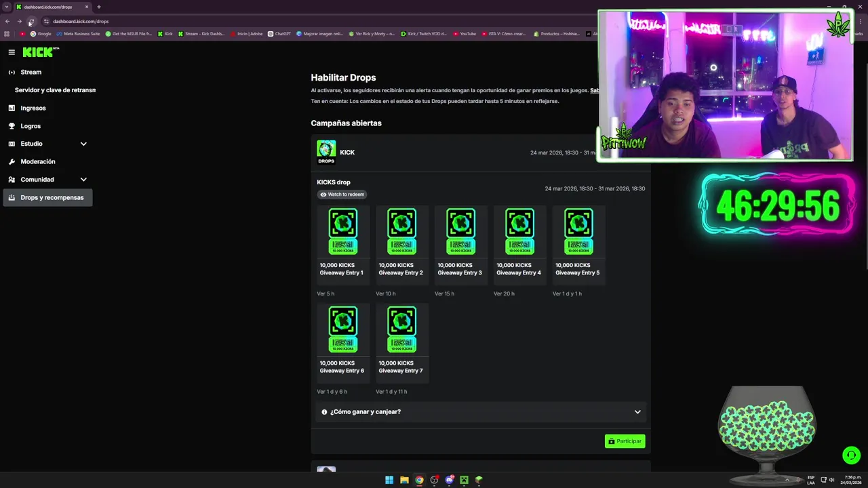The image size is (868, 488).
Task: Open the Minecraft creeper taskbar icon
Action: [464, 480]
